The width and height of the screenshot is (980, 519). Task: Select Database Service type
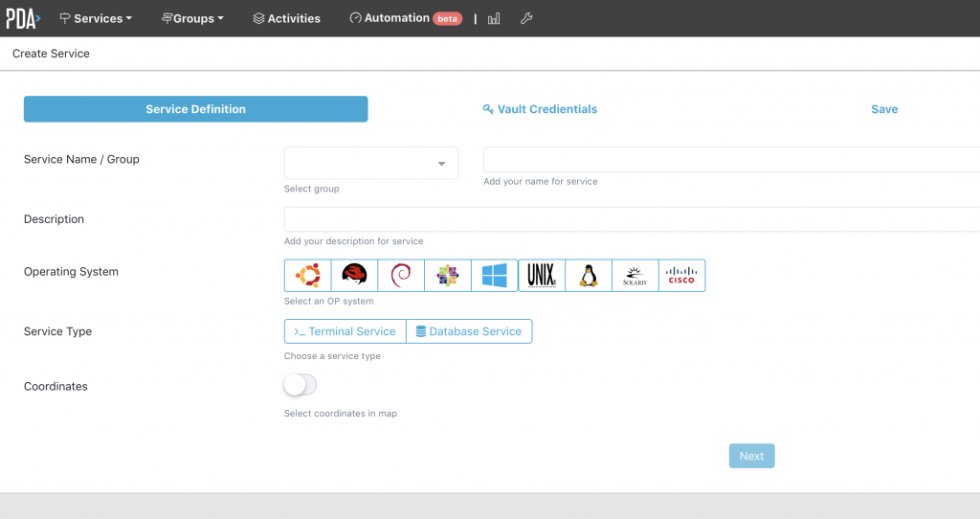[469, 331]
